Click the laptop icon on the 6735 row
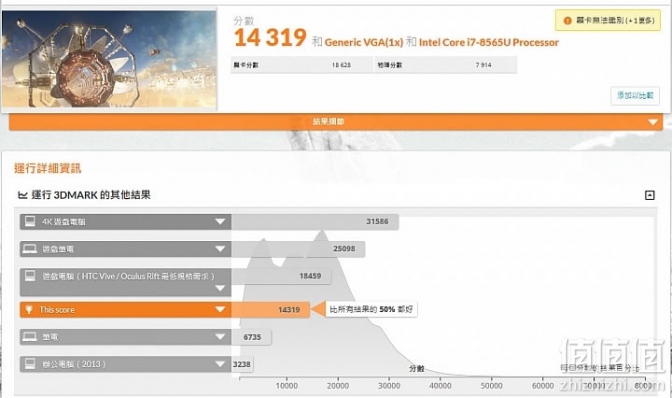This screenshot has height=398, width=672. pos(30,337)
